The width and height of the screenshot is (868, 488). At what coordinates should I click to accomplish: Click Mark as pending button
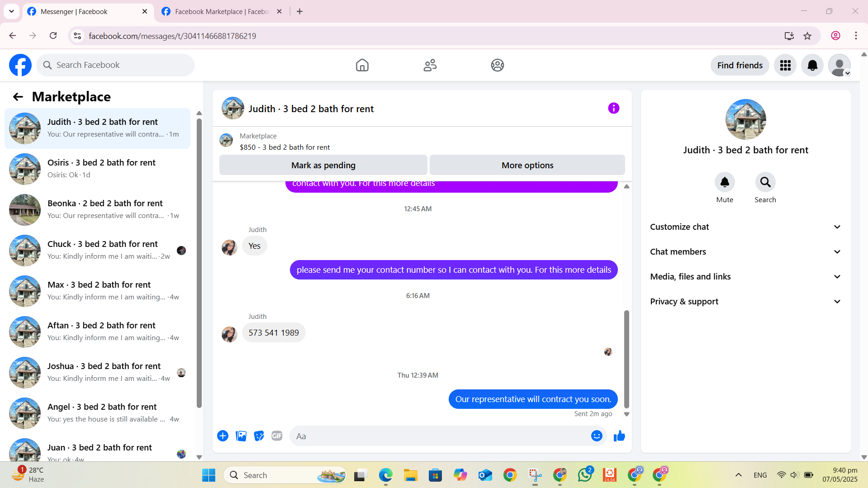pyautogui.click(x=323, y=165)
